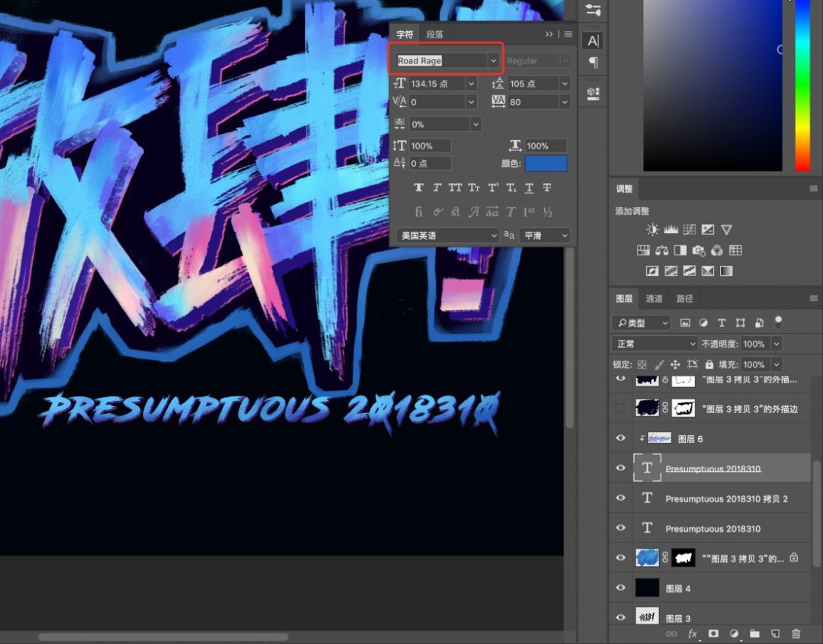
Task: Add a Curves adjustment layer
Action: (x=690, y=229)
